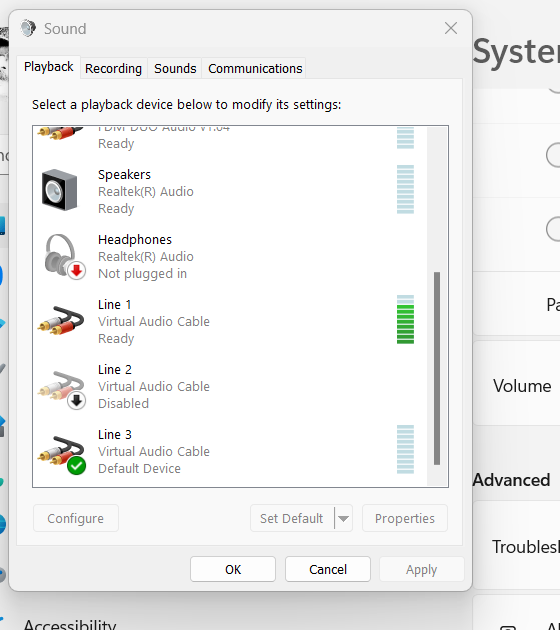Click the 'Default Device' status text

[x=139, y=468]
